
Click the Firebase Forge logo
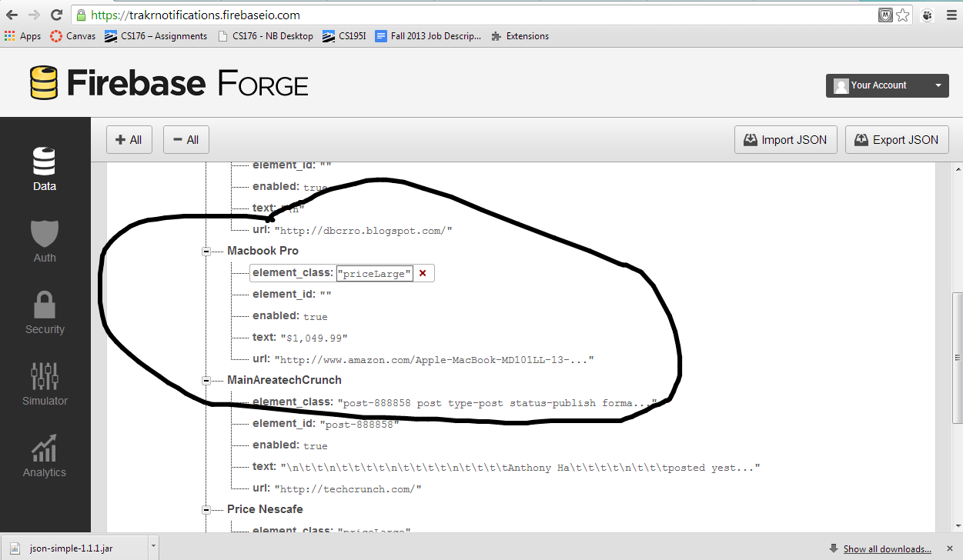pos(169,83)
